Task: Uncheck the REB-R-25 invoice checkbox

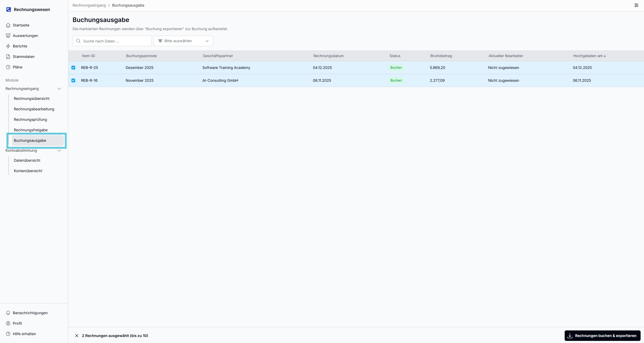Action: 73,68
